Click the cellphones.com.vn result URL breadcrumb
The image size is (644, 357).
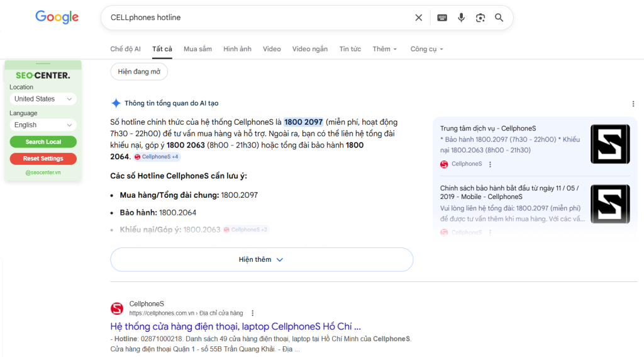[186, 313]
